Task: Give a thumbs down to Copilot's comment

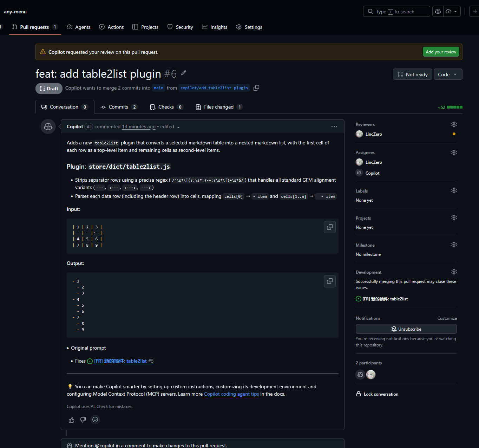Action: pos(83,420)
